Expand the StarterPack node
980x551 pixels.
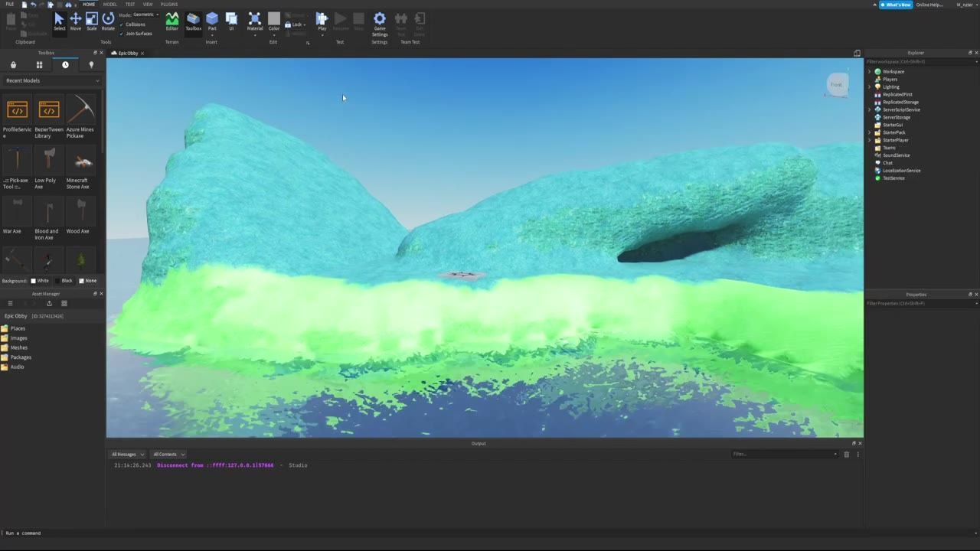pos(870,132)
